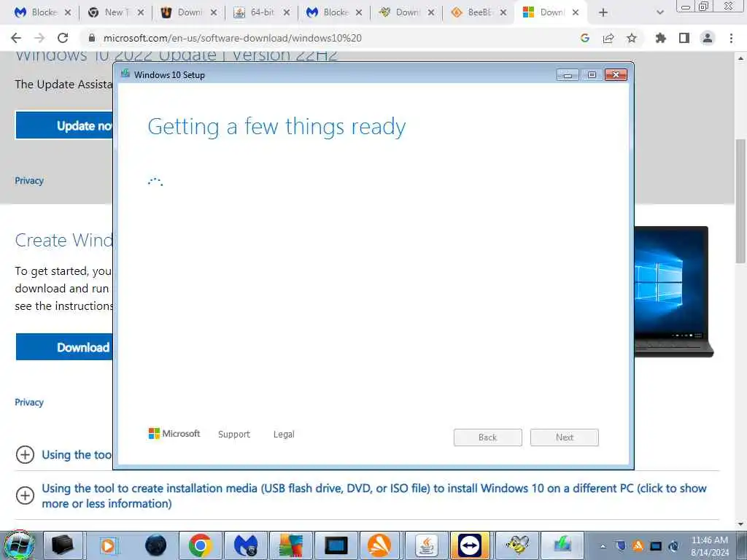Open BeeBEEP bee icon in the taskbar

517,545
